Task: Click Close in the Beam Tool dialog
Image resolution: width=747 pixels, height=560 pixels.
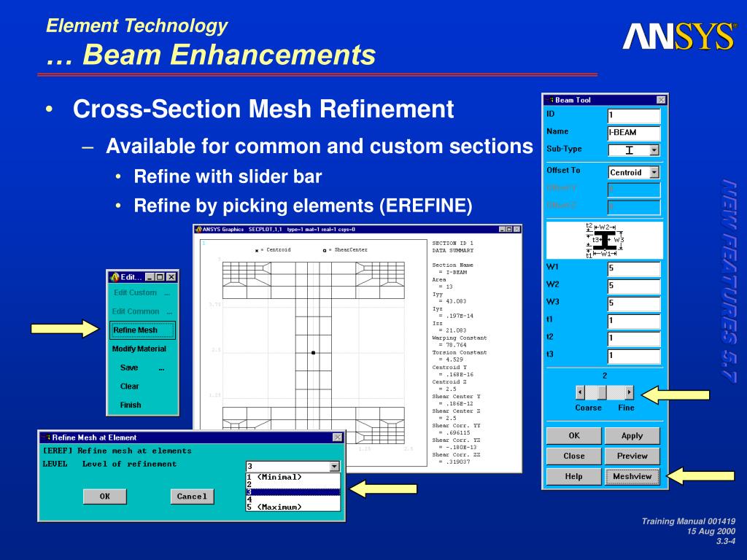Action: click(x=573, y=456)
